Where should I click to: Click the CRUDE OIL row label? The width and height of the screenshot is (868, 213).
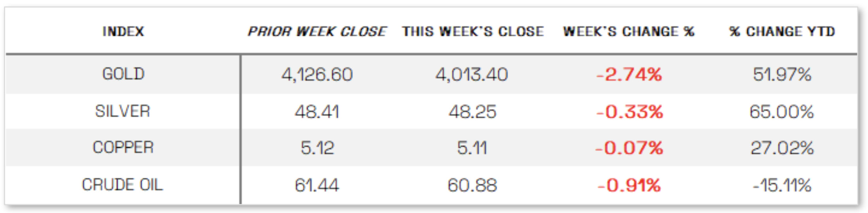(122, 184)
